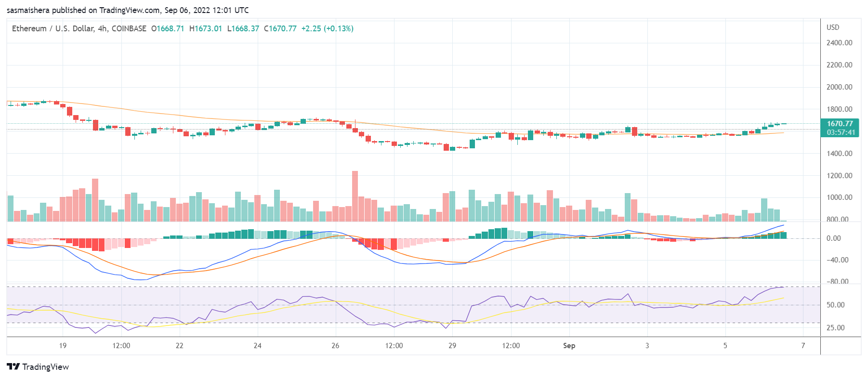Click the date label 22 on time axis
This screenshot has height=378, width=868.
tap(179, 346)
